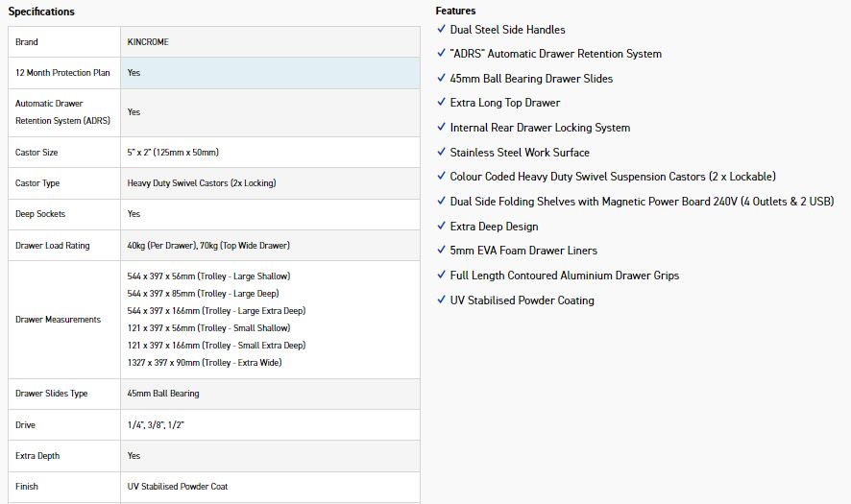Click the checkmark next to 45mm Ball Bearing Drawer Slides
851x504 pixels.
click(x=441, y=79)
